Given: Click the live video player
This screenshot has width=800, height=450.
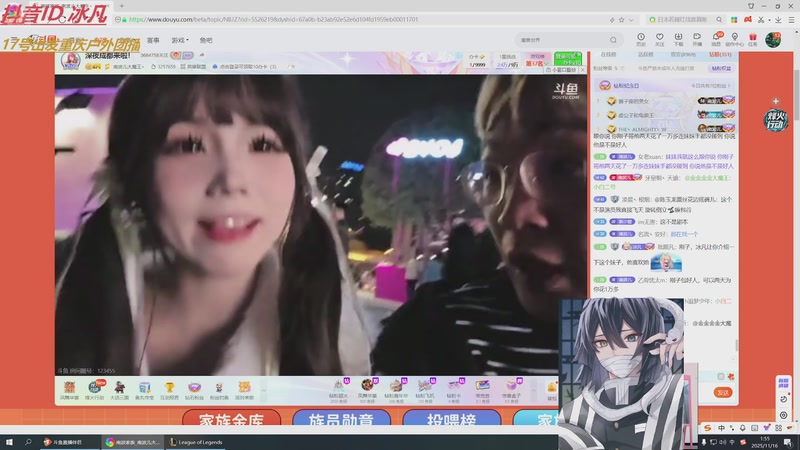Looking at the screenshot, I should (321, 224).
